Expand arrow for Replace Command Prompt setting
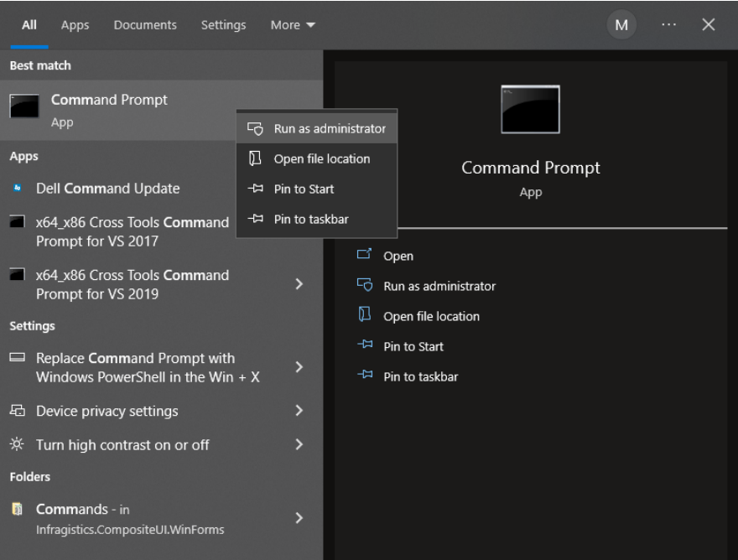Image resolution: width=738 pixels, height=560 pixels. pos(299,367)
